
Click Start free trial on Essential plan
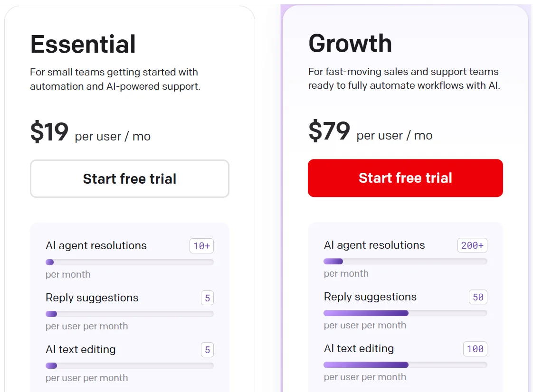pos(129,178)
